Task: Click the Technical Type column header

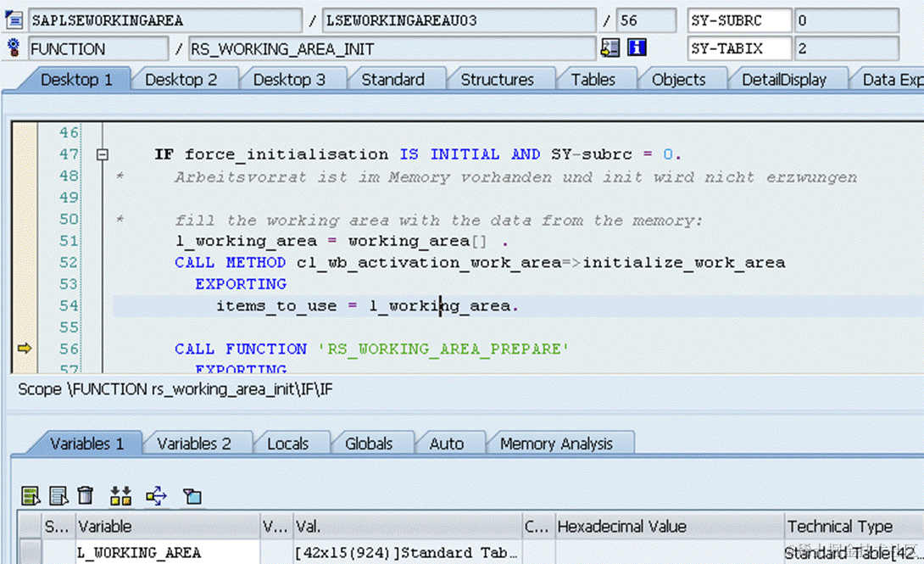Action: (854, 527)
